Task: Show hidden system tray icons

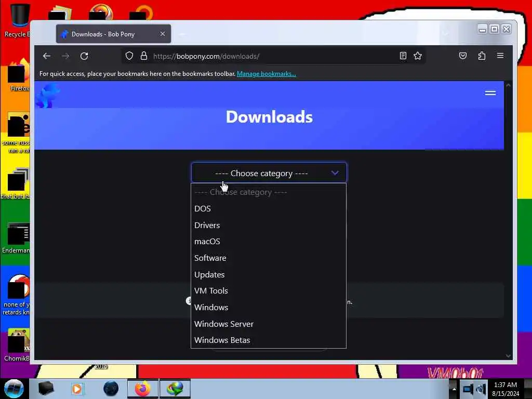Action: tap(454, 389)
